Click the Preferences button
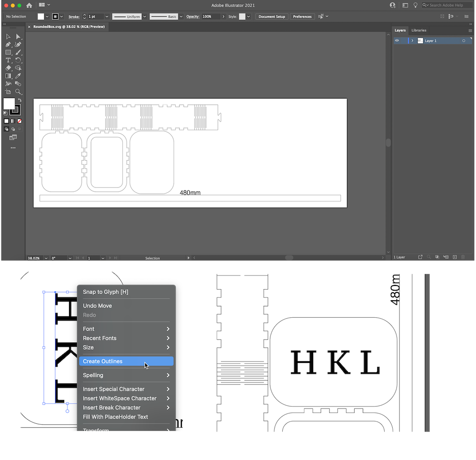 pos(302,17)
